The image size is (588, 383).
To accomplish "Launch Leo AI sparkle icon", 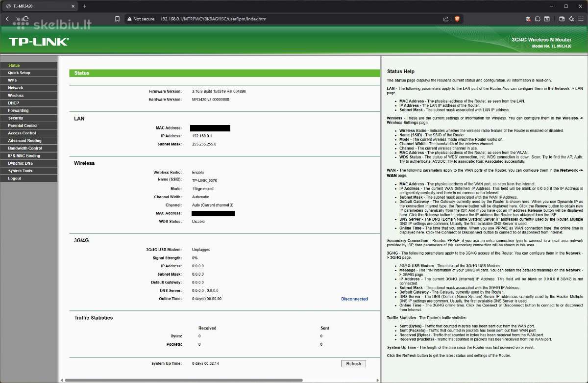I will coord(571,19).
